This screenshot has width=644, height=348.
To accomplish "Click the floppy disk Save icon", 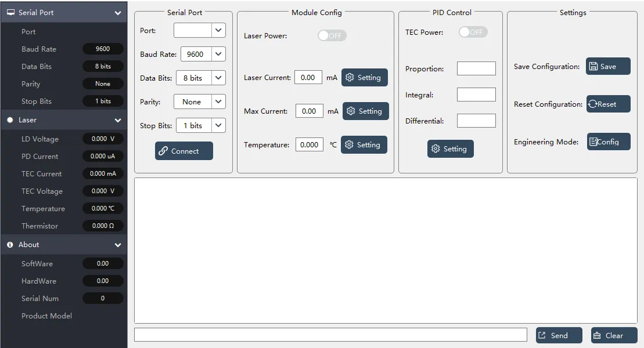I will (x=593, y=66).
